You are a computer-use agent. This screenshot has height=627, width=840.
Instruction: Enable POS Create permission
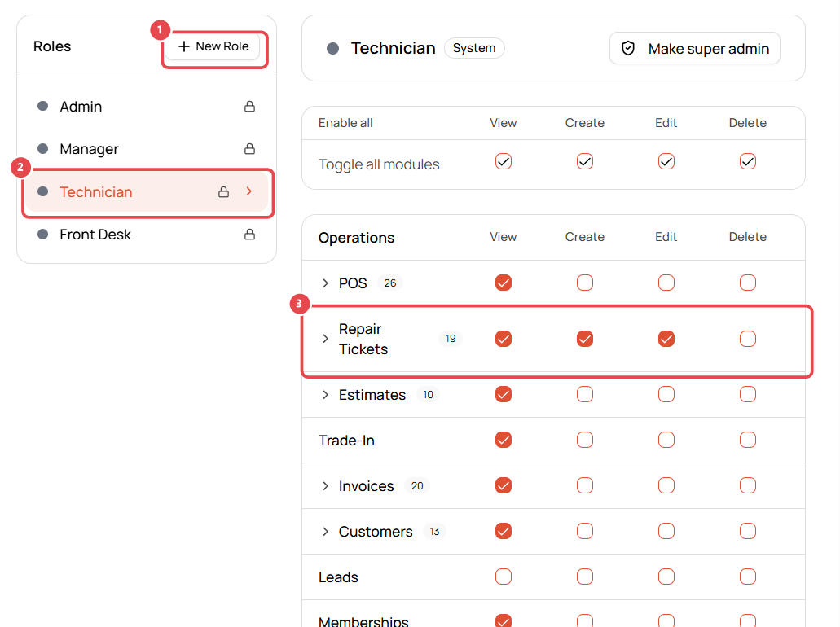(584, 283)
